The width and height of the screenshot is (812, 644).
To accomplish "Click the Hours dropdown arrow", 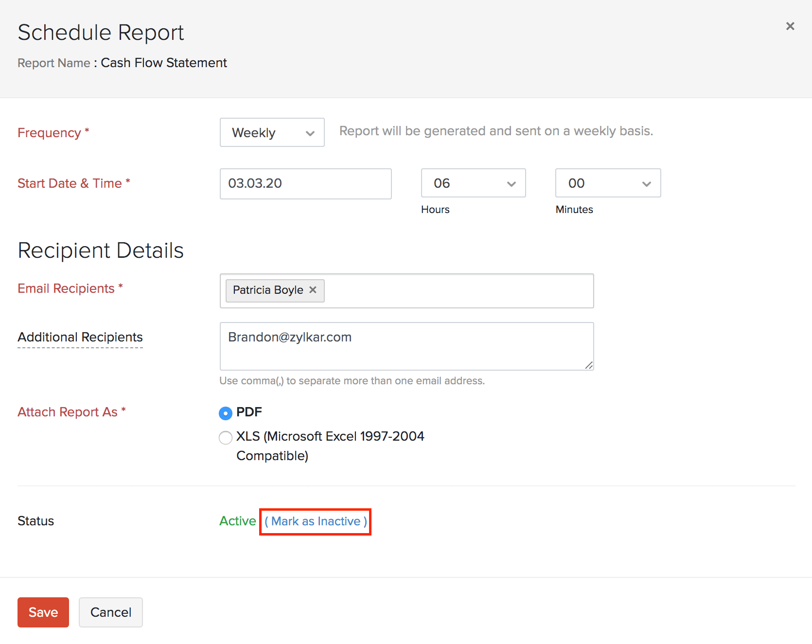I will pyautogui.click(x=511, y=183).
